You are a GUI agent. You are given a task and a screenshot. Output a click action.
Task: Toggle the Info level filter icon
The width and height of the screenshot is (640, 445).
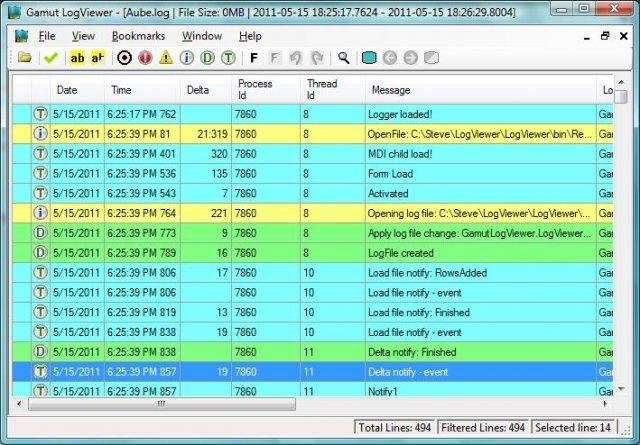click(187, 58)
